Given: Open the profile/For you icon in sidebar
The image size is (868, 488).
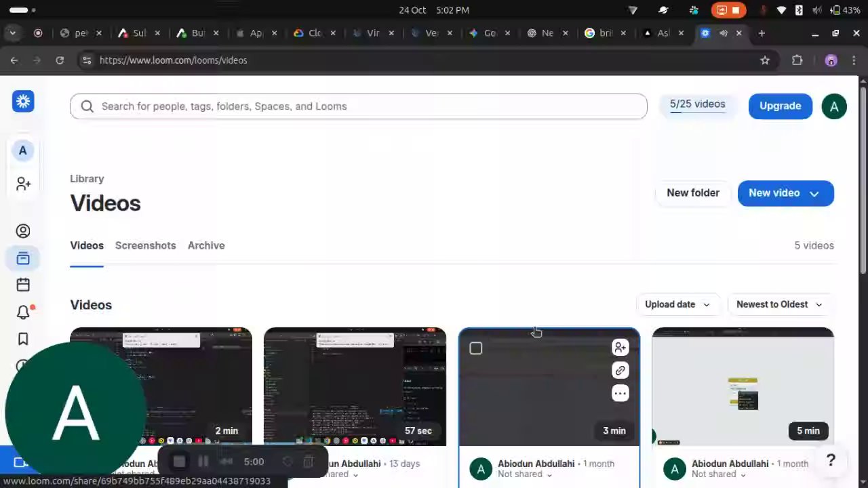Looking at the screenshot, I should [23, 231].
